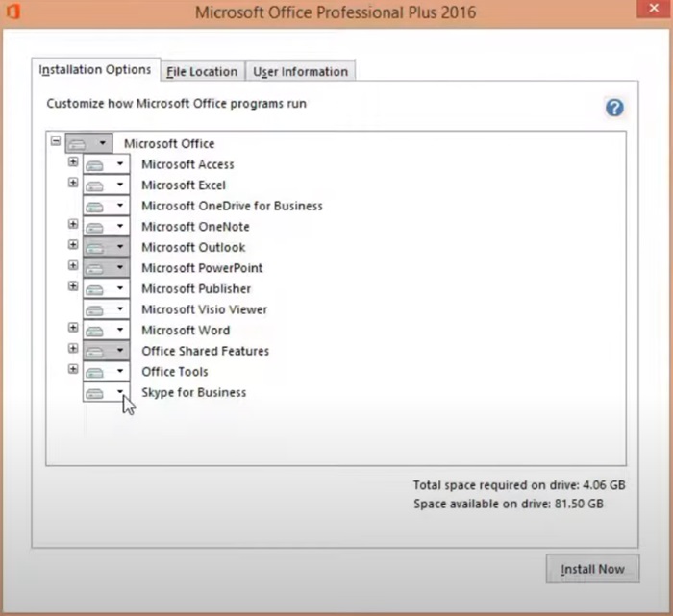The width and height of the screenshot is (673, 616).
Task: Select the Microsoft OneNote label
Action: 195,227
